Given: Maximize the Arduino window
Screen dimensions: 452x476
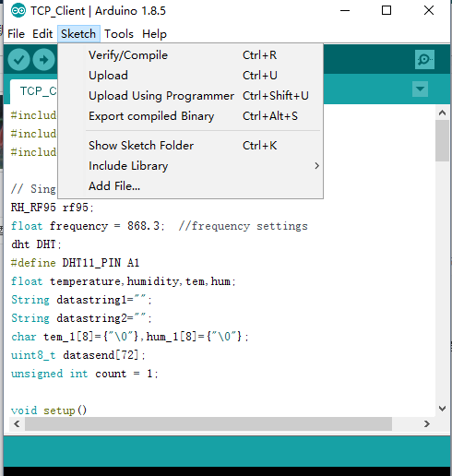Looking at the screenshot, I should click(387, 11).
